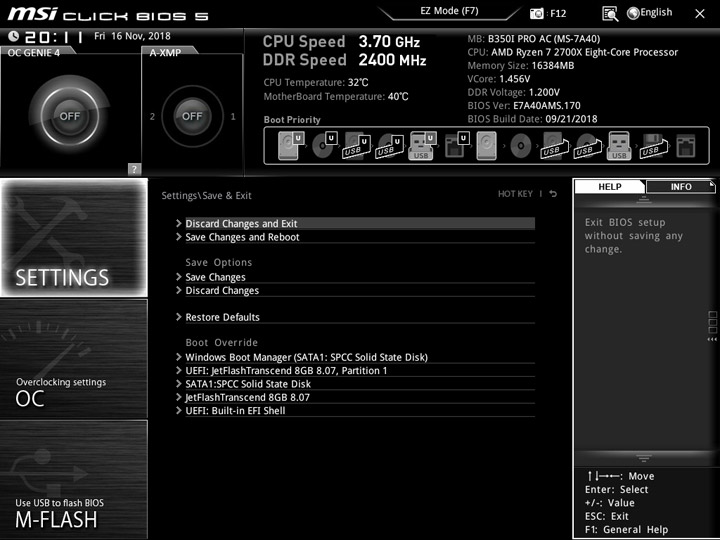Click the back arrow next to HOT KEY
The image size is (720, 540).
click(553, 194)
